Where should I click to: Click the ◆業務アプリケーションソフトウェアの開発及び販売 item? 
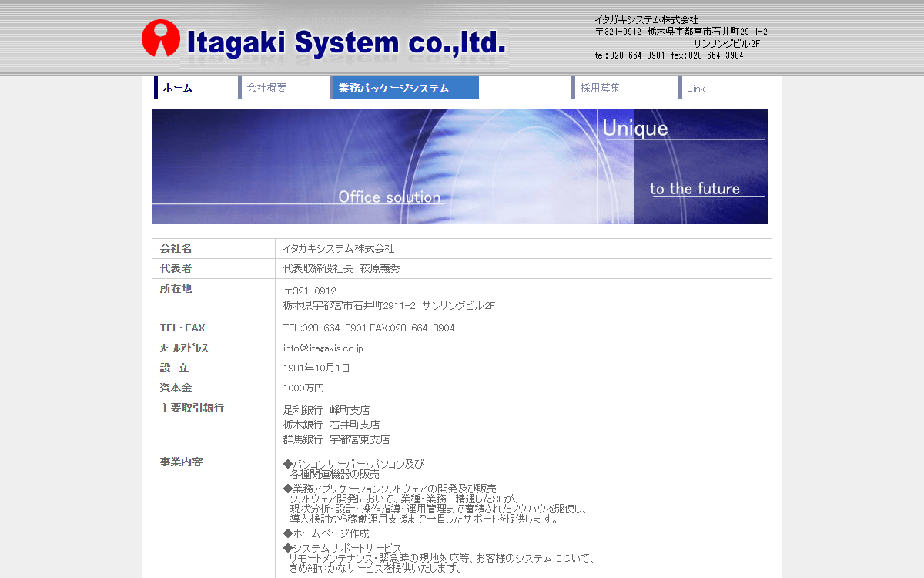point(390,489)
